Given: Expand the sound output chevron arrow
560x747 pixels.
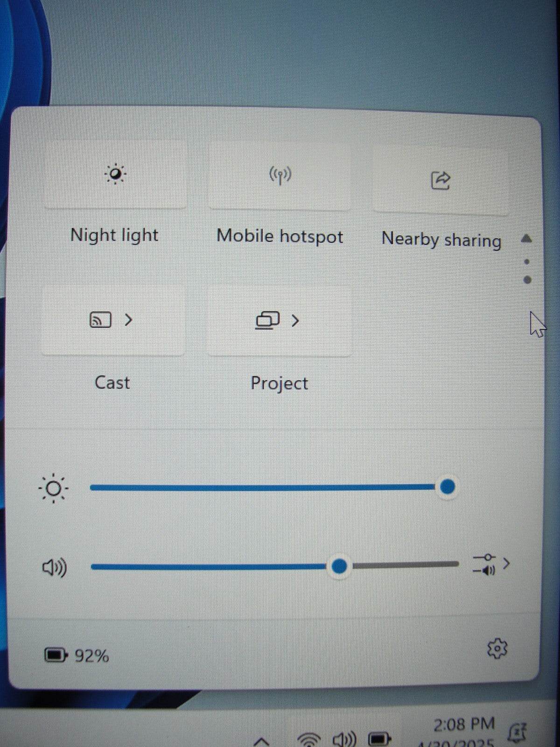Looking at the screenshot, I should pyautogui.click(x=506, y=564).
